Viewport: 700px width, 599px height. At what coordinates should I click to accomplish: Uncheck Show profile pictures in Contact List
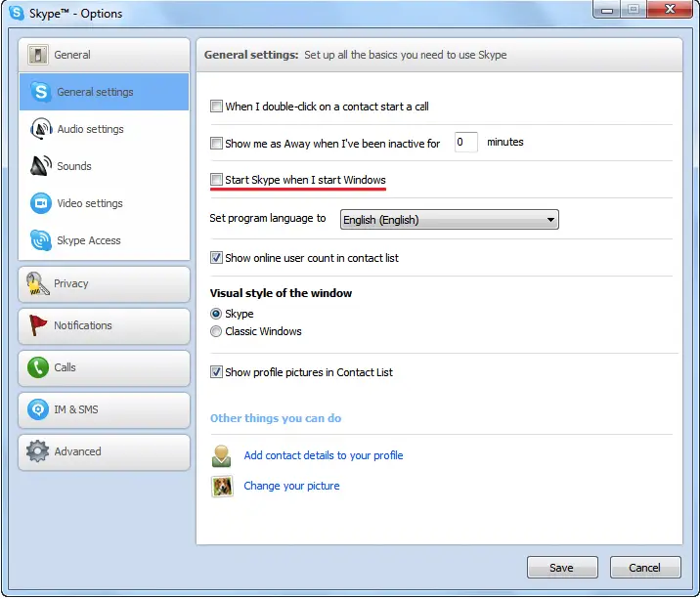[216, 372]
